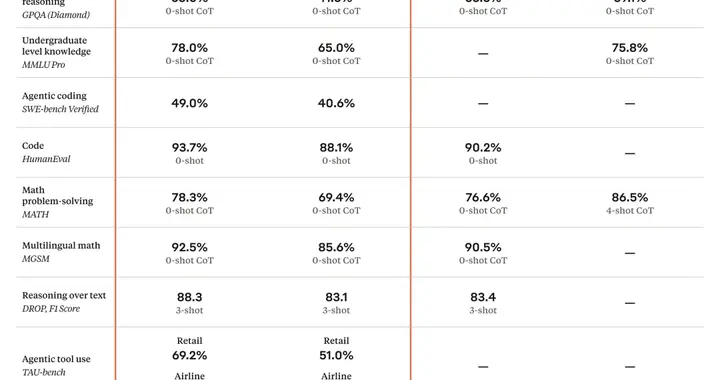Click the 90.5% MGSM score
This screenshot has width=720, height=380.
coord(483,247)
